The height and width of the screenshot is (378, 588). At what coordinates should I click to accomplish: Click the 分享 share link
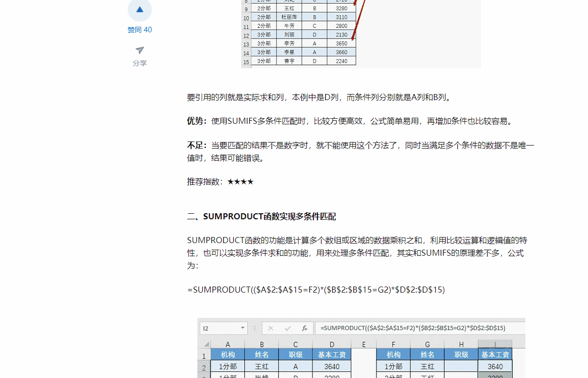click(140, 63)
